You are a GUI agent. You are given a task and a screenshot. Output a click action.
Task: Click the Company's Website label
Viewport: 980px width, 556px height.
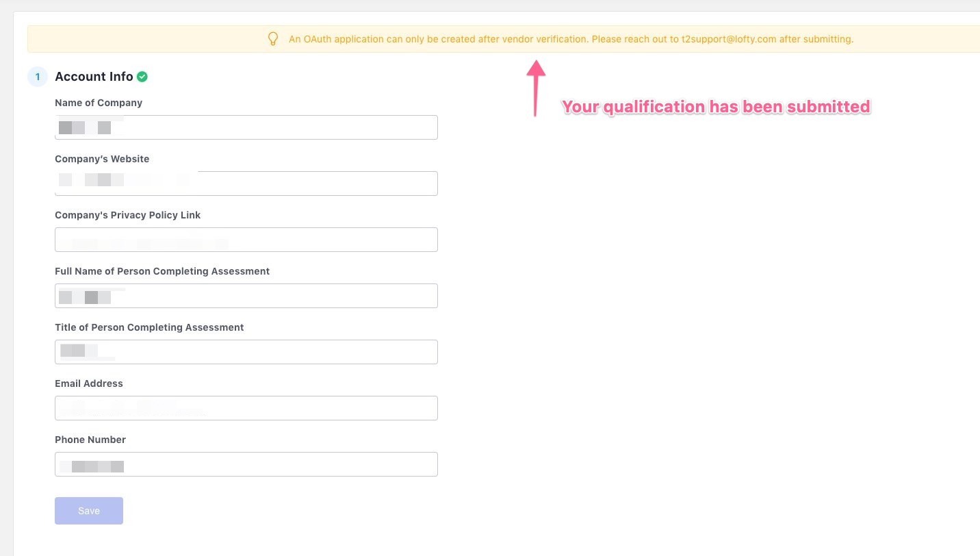pyautogui.click(x=102, y=159)
